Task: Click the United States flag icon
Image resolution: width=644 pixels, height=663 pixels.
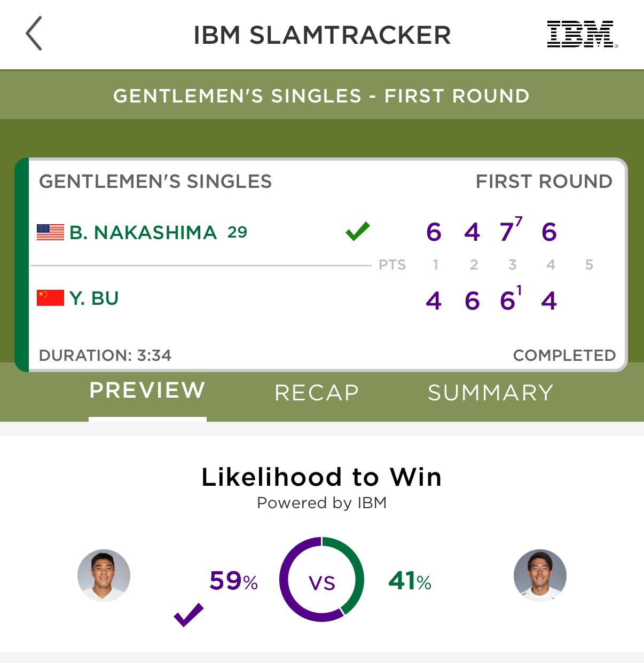Action: [x=50, y=232]
